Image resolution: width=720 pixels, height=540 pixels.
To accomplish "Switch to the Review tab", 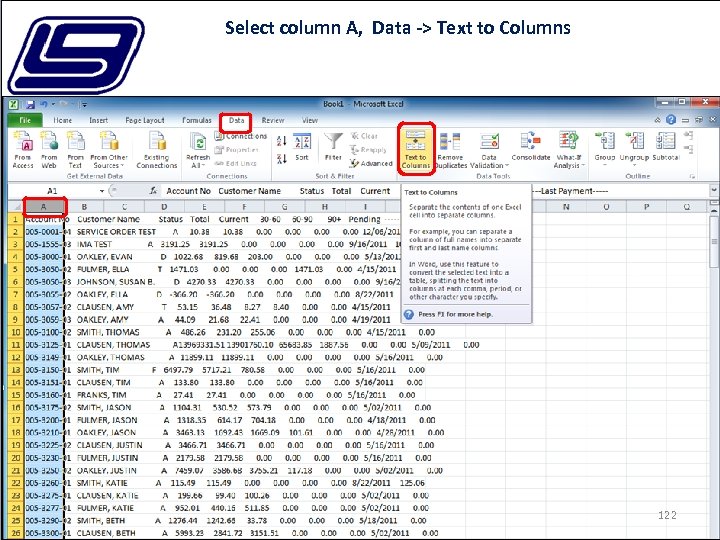I will point(273,120).
